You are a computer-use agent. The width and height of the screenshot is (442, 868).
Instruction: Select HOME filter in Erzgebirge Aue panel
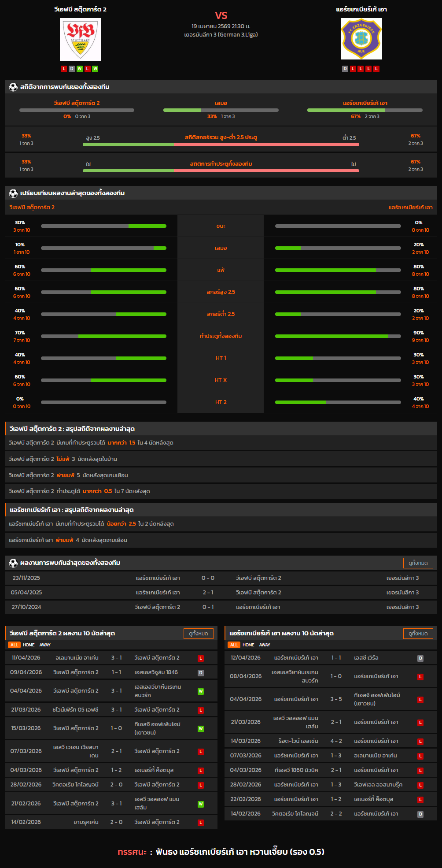tap(248, 645)
